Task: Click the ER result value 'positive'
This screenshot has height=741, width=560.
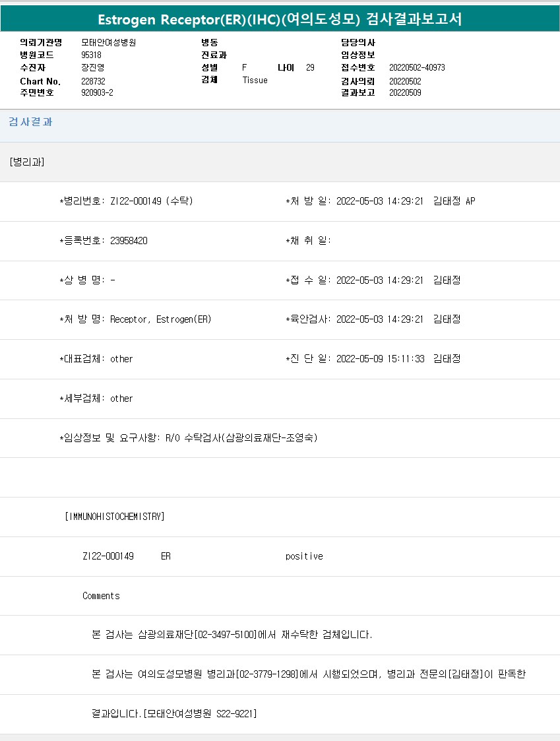Action: 304,556
